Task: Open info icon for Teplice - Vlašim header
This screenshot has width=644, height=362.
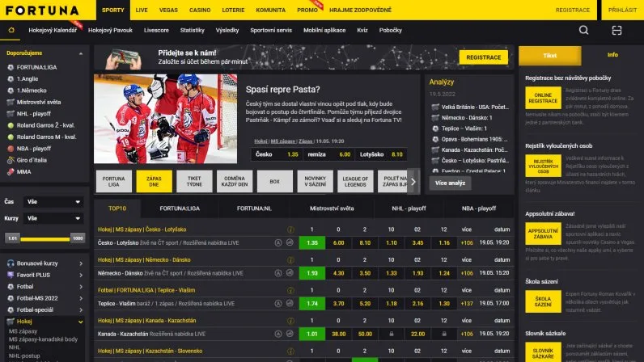Action: tap(279, 289)
